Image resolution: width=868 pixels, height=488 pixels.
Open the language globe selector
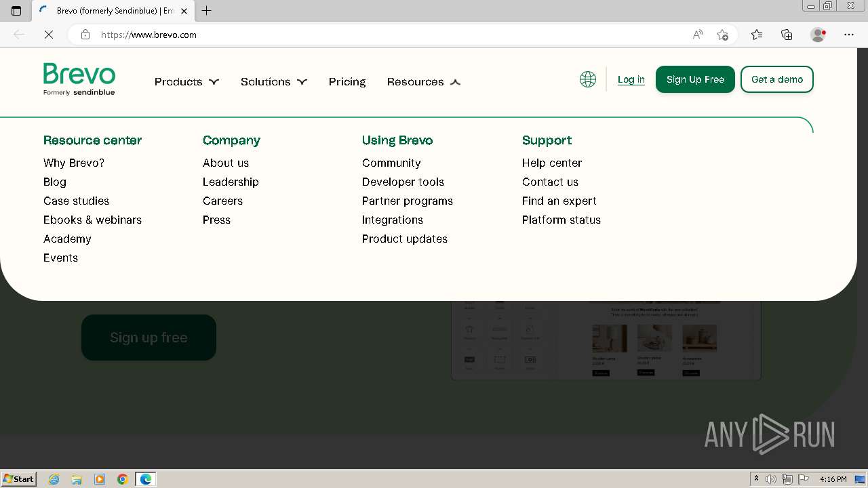click(x=588, y=79)
